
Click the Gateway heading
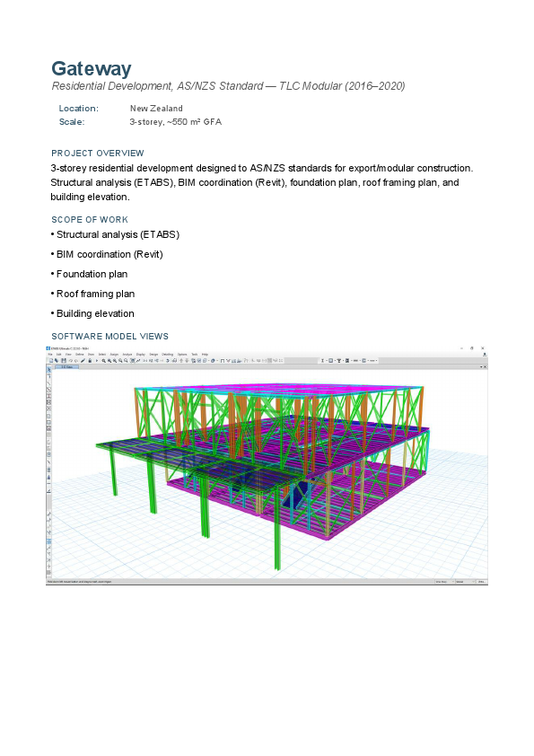pyautogui.click(x=91, y=68)
